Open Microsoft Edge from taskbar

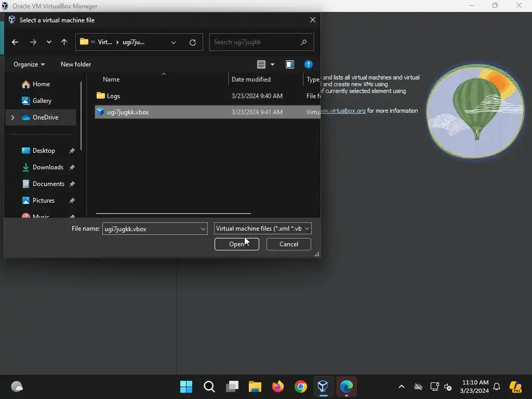[347, 387]
